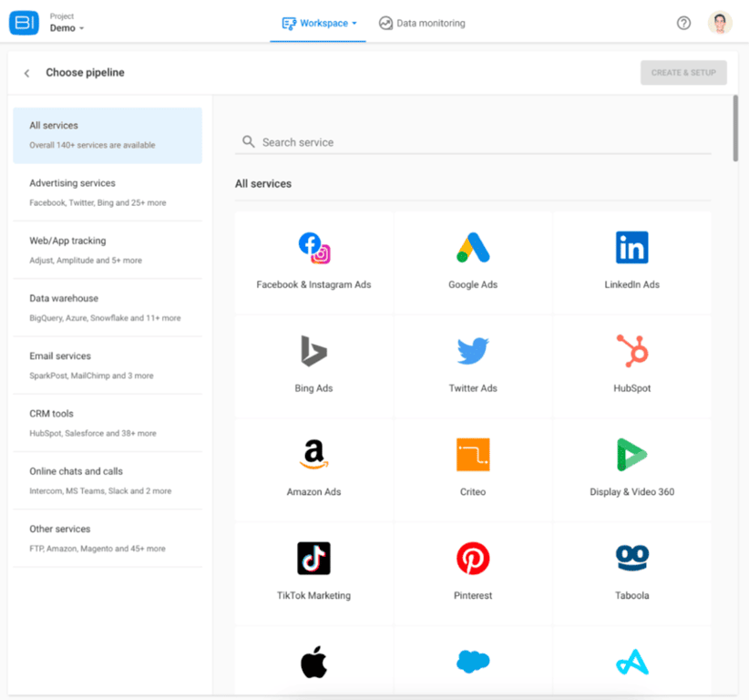
Task: Click the BI logo icon
Action: coord(24,23)
